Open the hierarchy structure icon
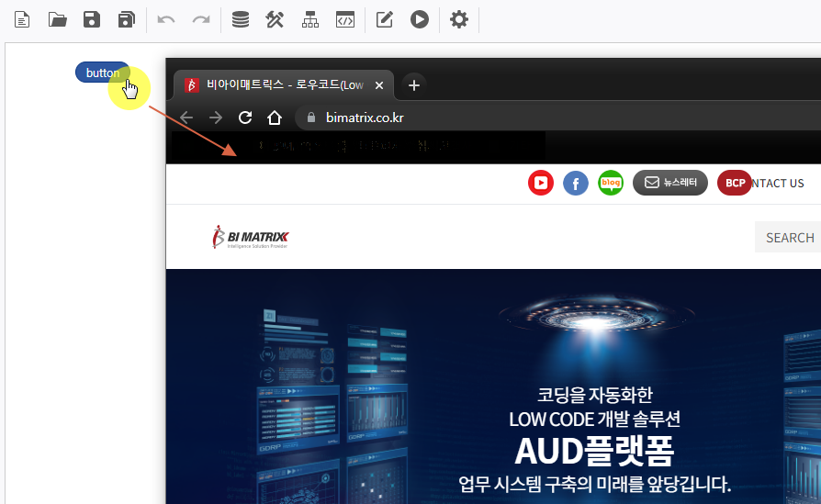This screenshot has width=821, height=504. [310, 20]
